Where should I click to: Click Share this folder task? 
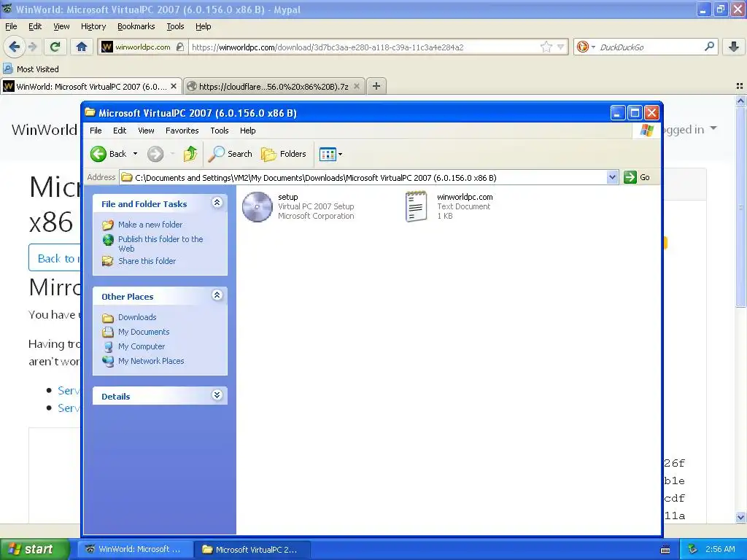147,261
